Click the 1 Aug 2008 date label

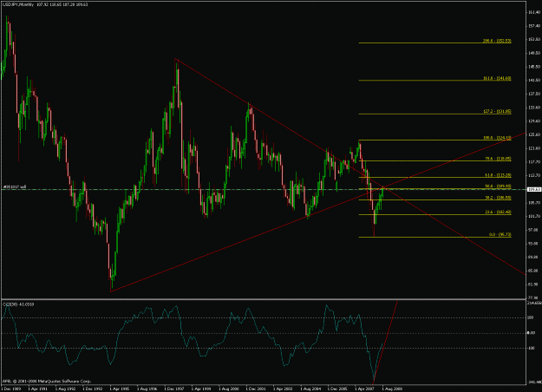click(x=393, y=389)
